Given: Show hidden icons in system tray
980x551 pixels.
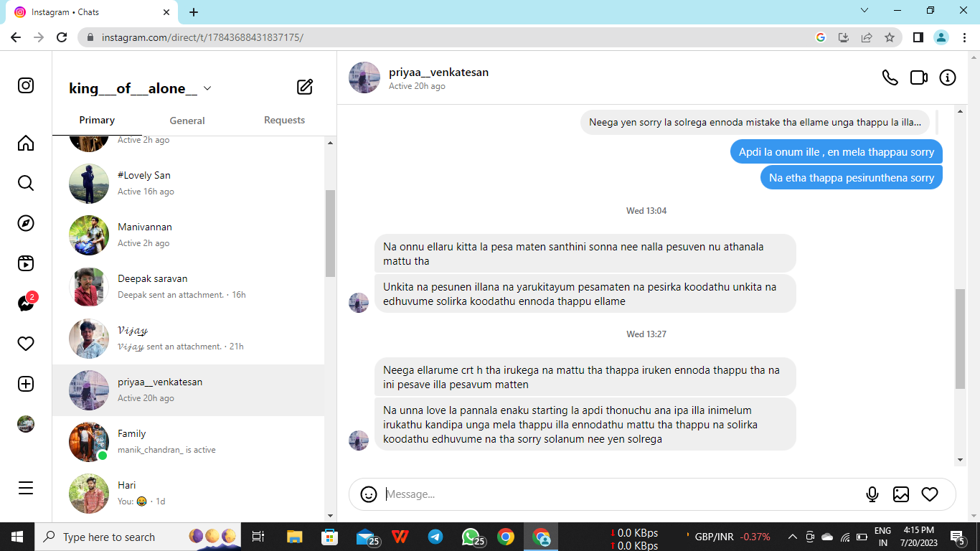Looking at the screenshot, I should (793, 537).
